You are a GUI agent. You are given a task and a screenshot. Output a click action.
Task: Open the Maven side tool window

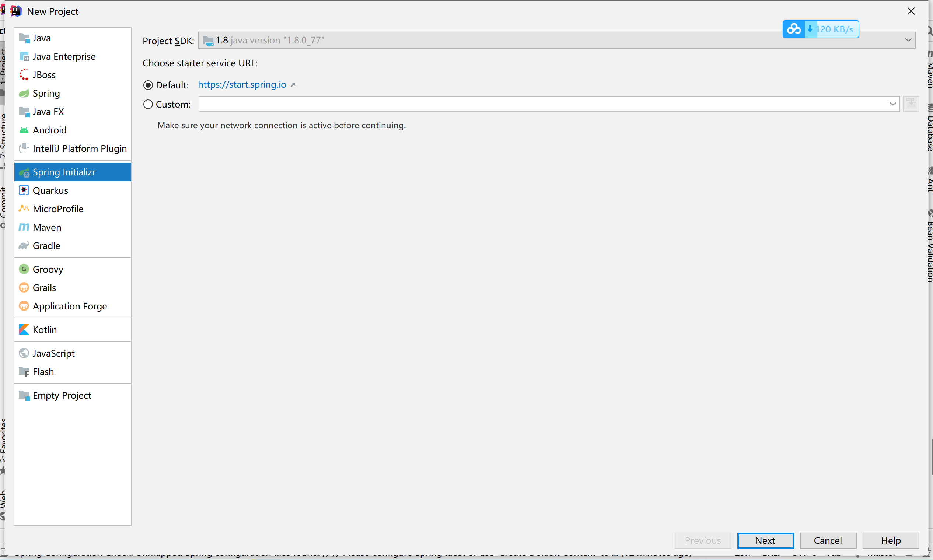point(930,70)
